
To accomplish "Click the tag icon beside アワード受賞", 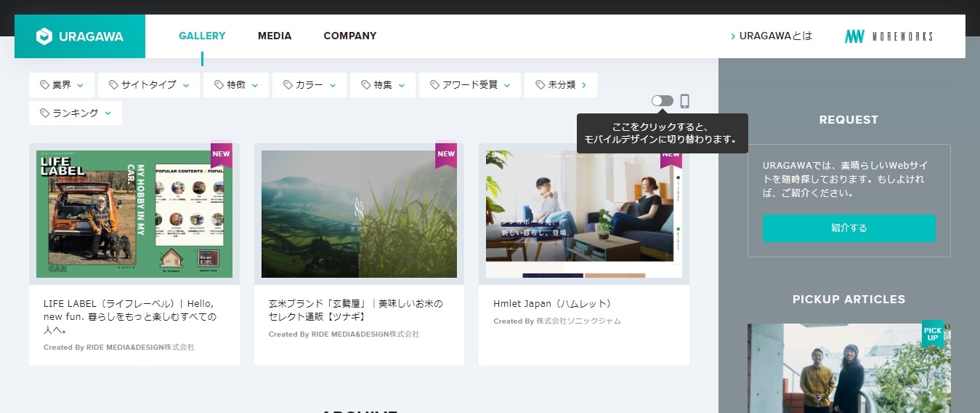I will point(434,85).
